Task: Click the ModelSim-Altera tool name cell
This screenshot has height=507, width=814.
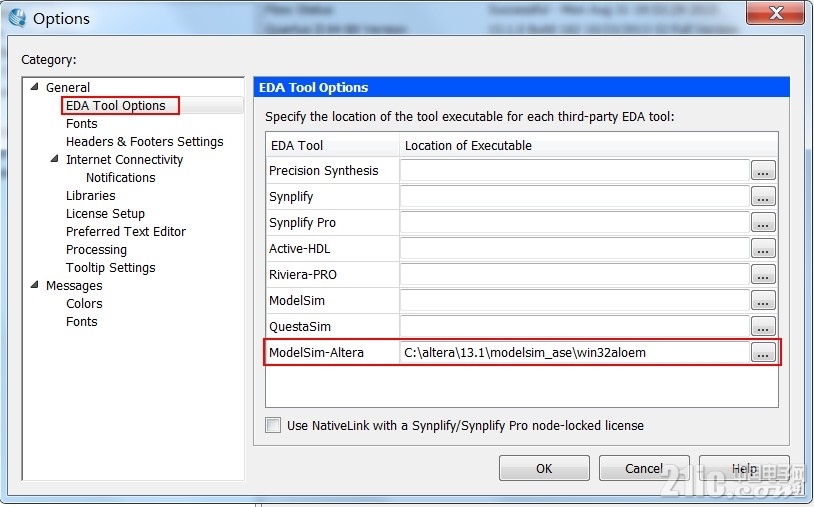Action: pyautogui.click(x=332, y=352)
